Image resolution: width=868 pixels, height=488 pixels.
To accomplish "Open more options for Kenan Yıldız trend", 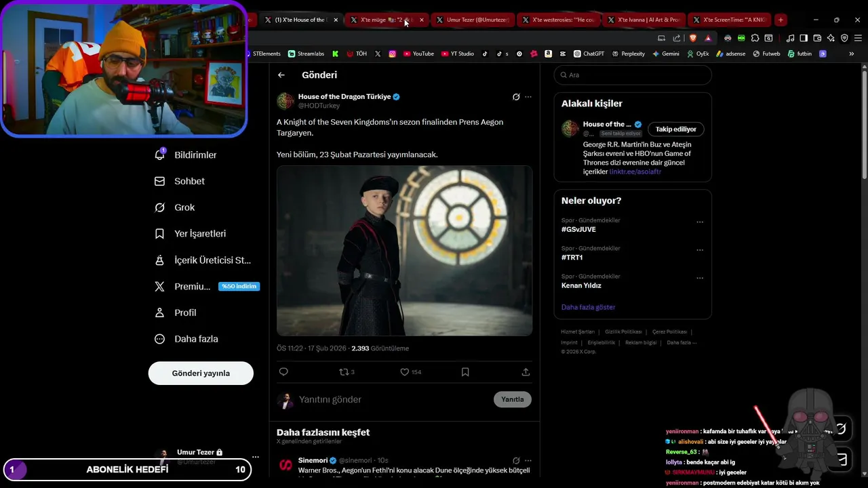I will pos(700,278).
